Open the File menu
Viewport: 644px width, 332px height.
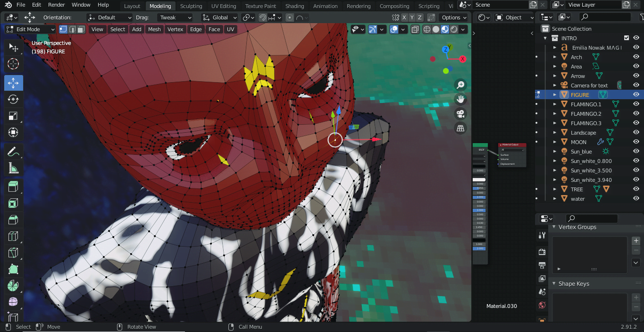[x=21, y=5]
